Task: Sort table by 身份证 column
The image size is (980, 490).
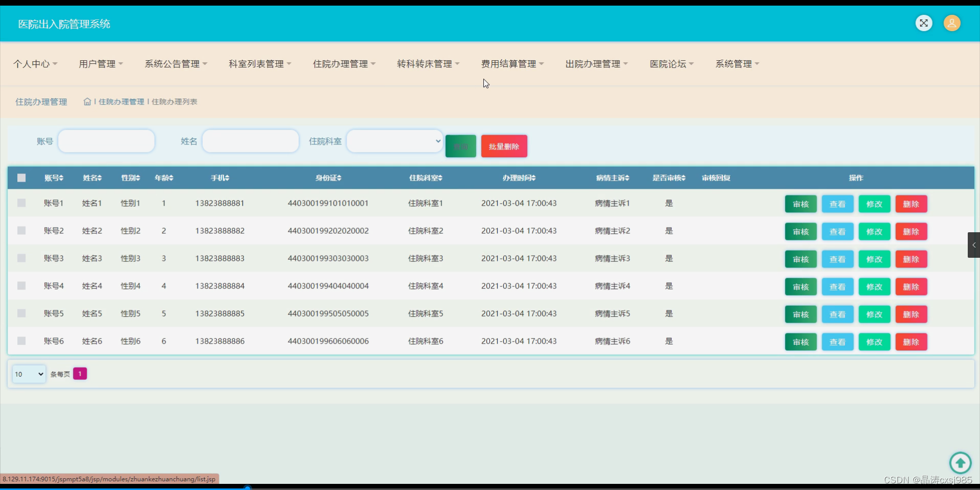Action: [328, 178]
